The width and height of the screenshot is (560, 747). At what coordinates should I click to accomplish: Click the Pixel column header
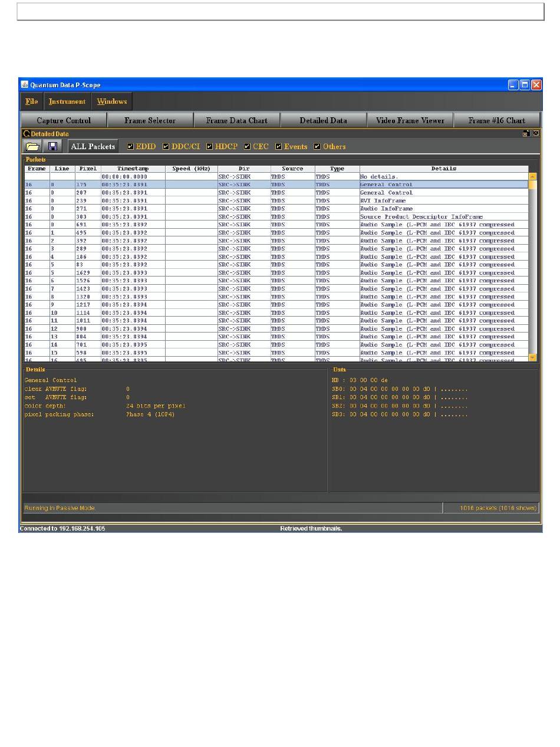88,169
